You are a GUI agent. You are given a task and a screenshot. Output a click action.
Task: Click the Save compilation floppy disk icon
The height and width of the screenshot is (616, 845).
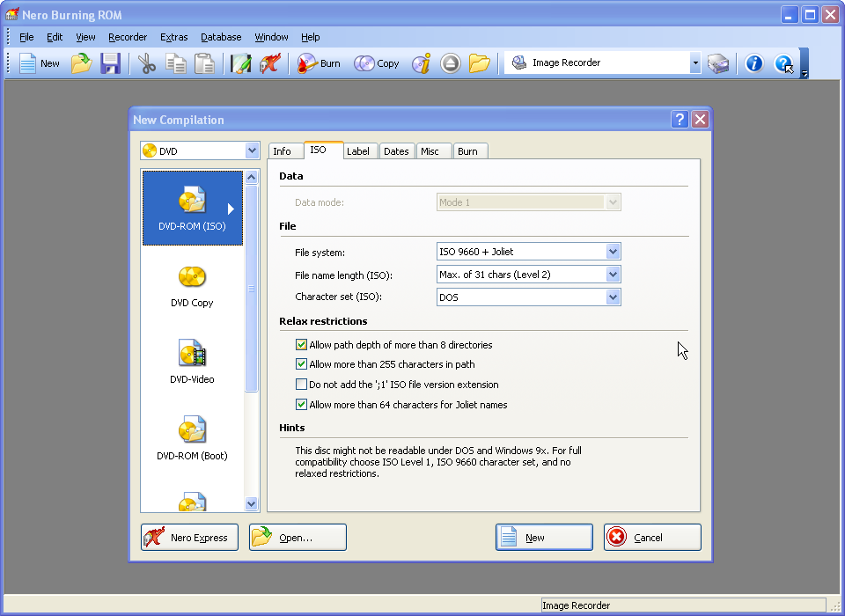pyautogui.click(x=110, y=63)
